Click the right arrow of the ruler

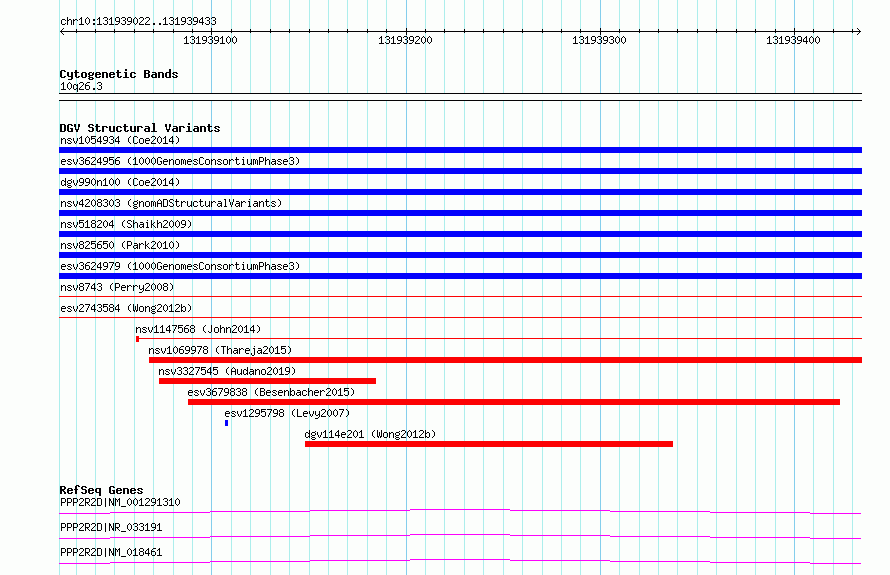point(858,32)
